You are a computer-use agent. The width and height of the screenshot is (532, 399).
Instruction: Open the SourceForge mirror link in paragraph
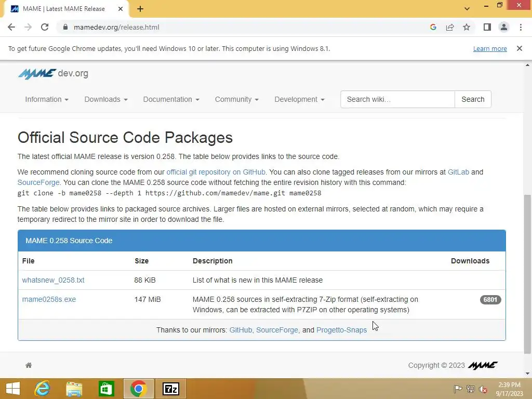point(38,182)
